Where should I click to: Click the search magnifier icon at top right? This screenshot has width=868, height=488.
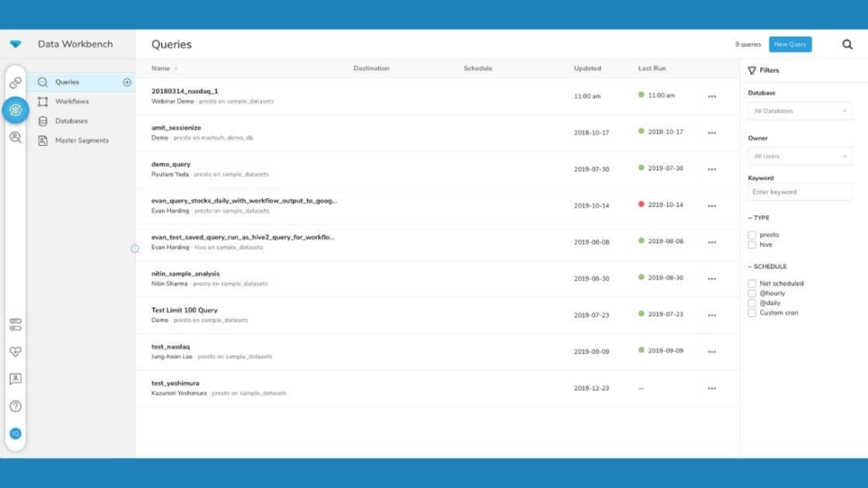point(847,45)
